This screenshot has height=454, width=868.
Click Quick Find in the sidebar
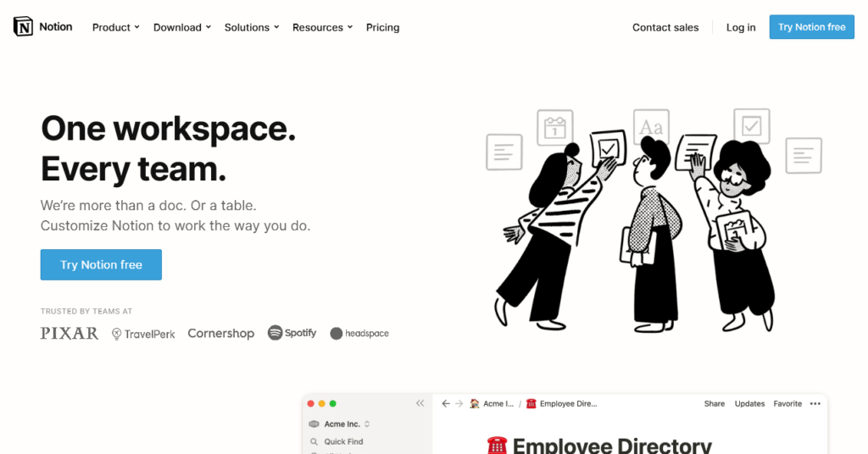pyautogui.click(x=337, y=441)
